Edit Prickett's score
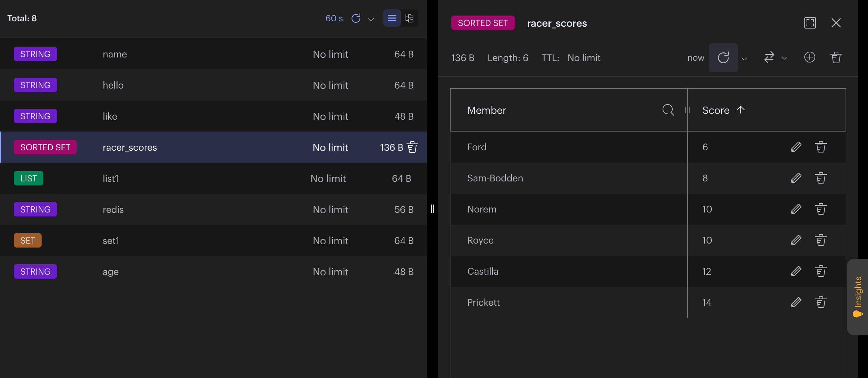 (x=796, y=302)
